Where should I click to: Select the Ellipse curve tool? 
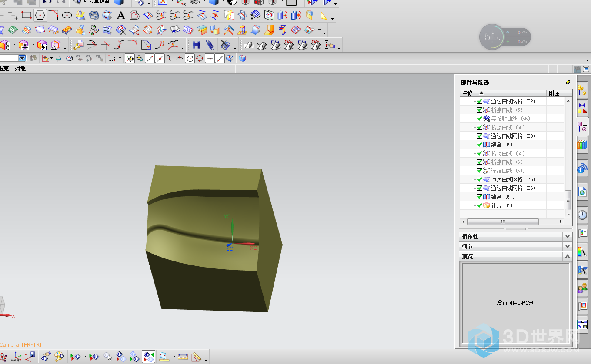pyautogui.click(x=67, y=16)
